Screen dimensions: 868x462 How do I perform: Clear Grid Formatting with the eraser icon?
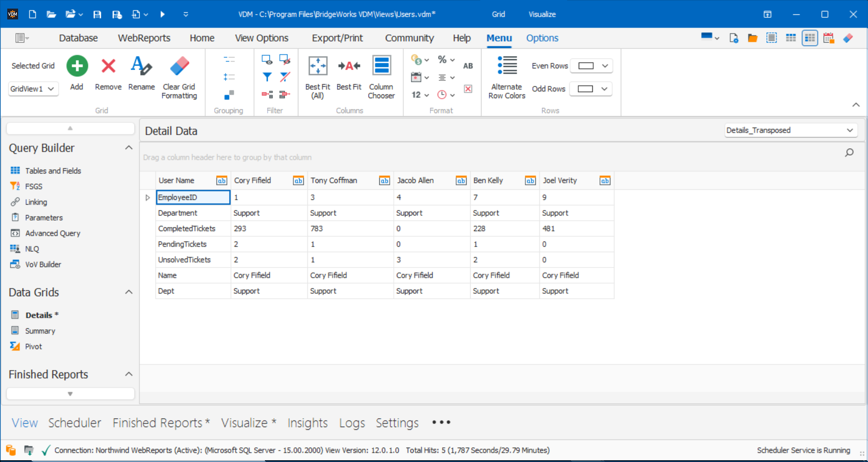pyautogui.click(x=179, y=66)
